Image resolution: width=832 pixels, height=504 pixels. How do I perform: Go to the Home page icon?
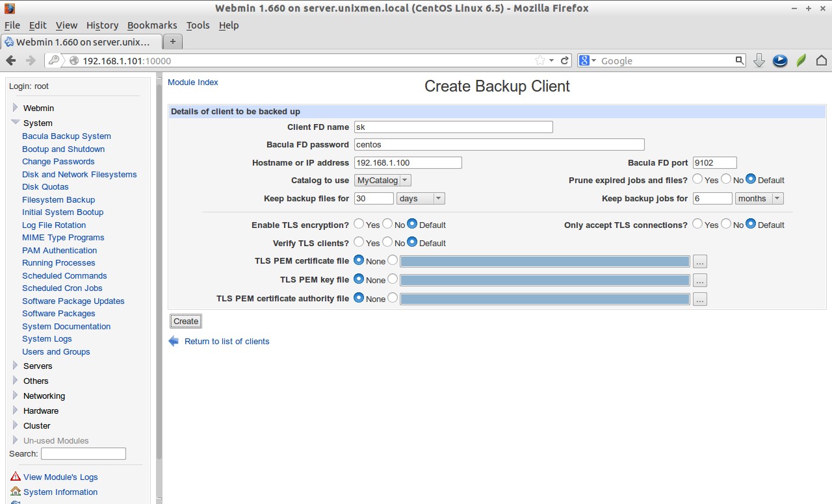[822, 60]
